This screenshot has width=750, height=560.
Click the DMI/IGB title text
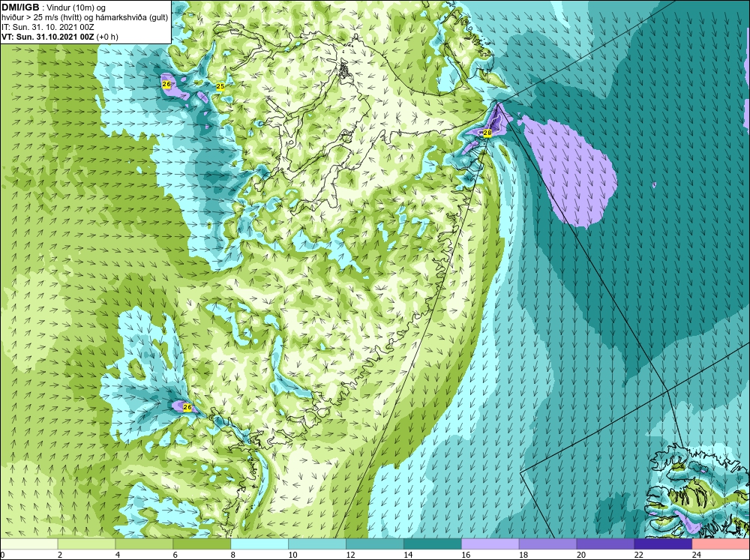pos(20,7)
